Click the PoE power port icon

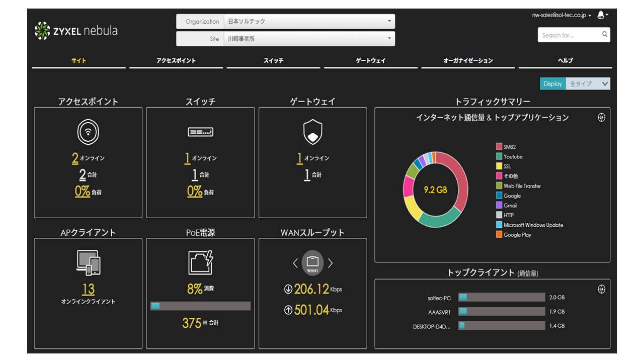200,262
